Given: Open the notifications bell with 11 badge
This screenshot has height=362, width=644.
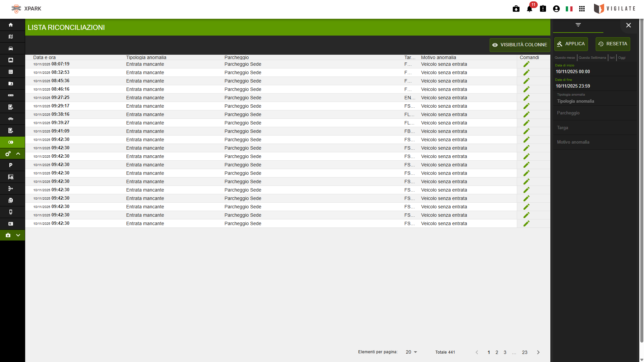Looking at the screenshot, I should pyautogui.click(x=530, y=9).
